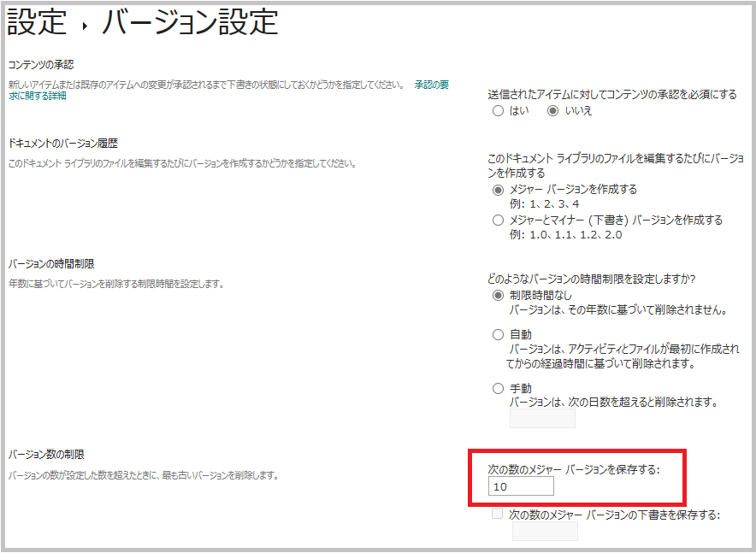756x553 pixels.
Task: Select the 手動 time limit option
Action: [x=498, y=388]
